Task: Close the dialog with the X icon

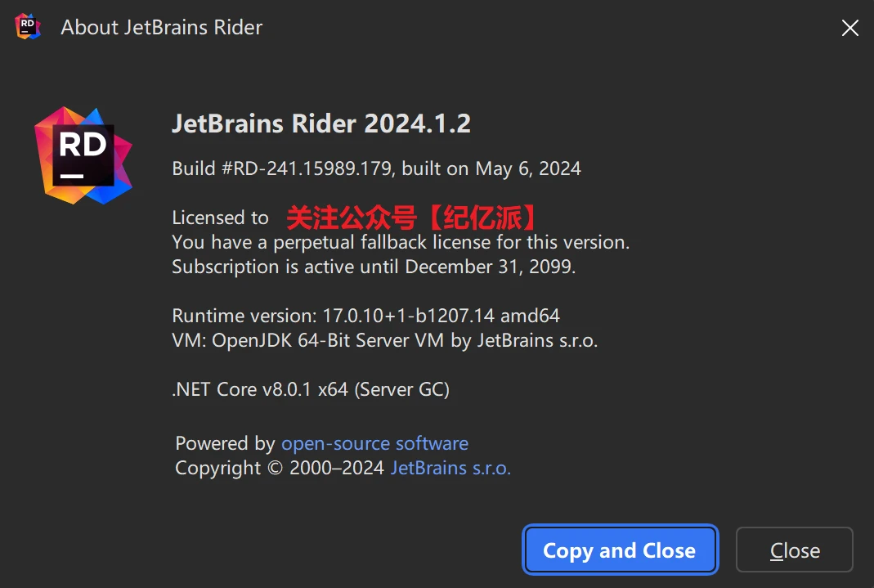Action: click(x=849, y=28)
